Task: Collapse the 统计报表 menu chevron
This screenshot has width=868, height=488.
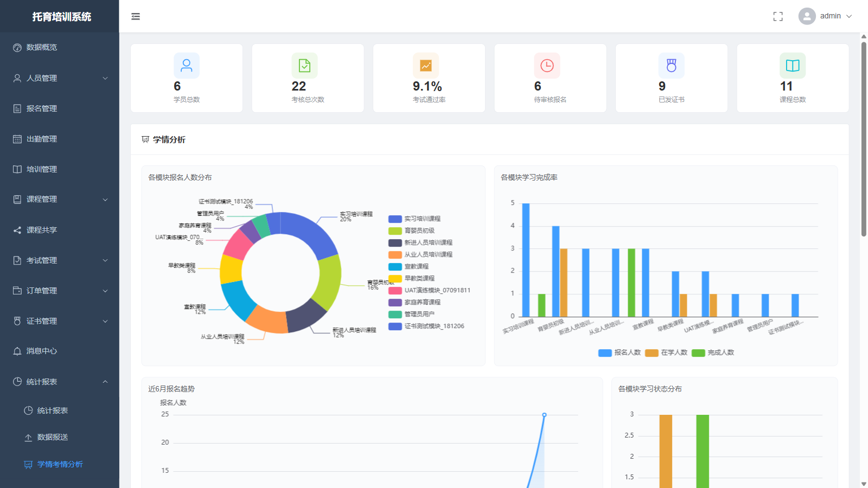Action: [105, 382]
